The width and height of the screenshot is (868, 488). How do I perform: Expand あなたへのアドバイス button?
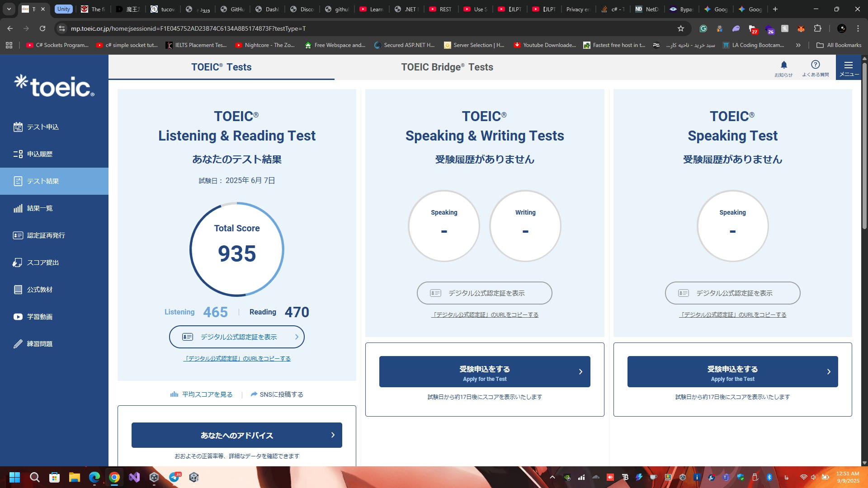tap(236, 435)
